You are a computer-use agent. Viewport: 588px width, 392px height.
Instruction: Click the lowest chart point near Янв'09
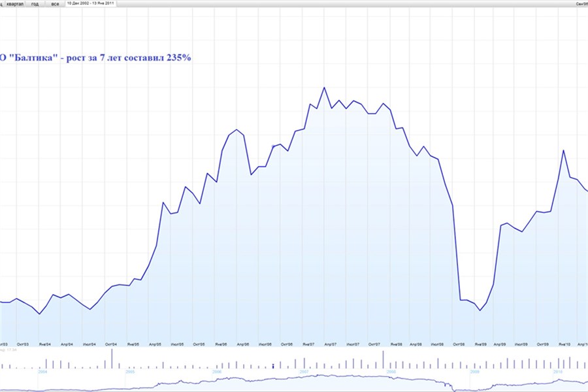click(480, 310)
